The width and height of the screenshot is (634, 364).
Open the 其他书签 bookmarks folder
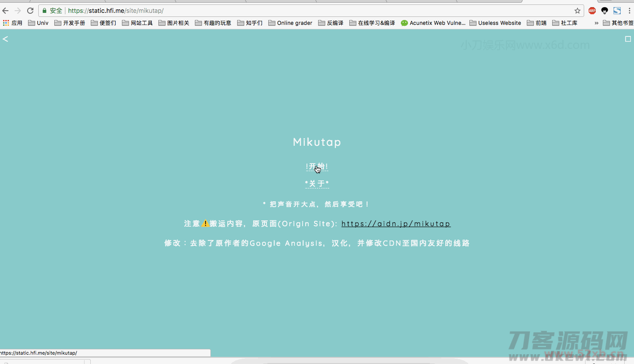619,23
